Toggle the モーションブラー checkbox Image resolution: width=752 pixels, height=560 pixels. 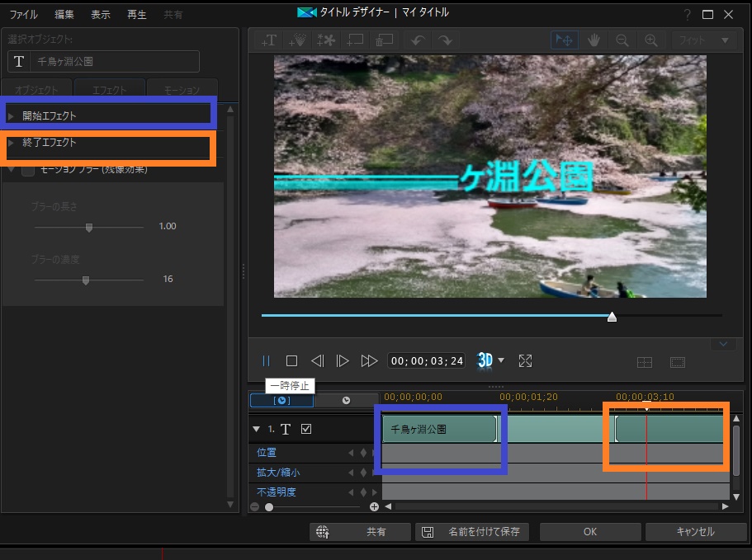tap(28, 170)
